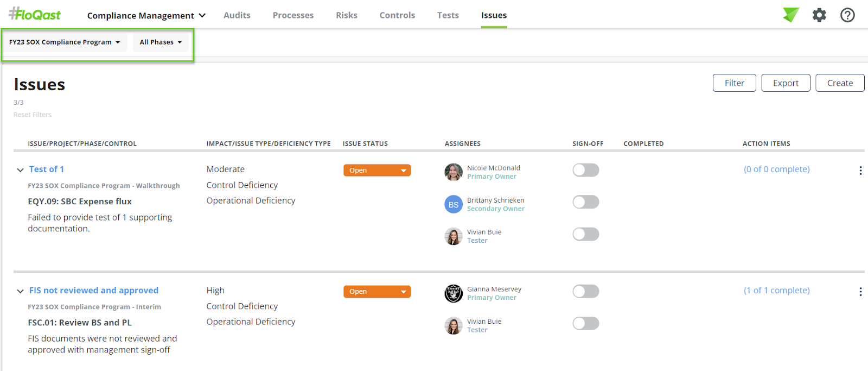Click Brittany Schrieken's BS avatar
868x371 pixels.
coord(454,204)
